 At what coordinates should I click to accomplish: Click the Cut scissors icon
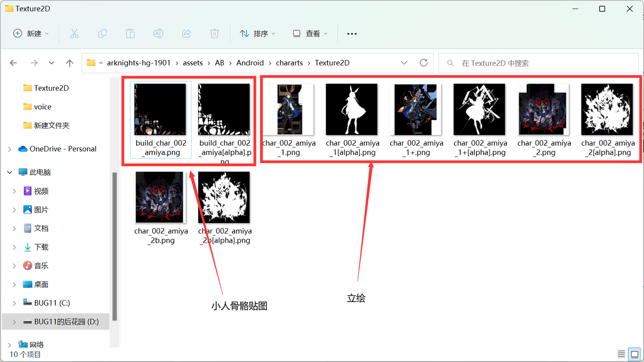pos(74,33)
